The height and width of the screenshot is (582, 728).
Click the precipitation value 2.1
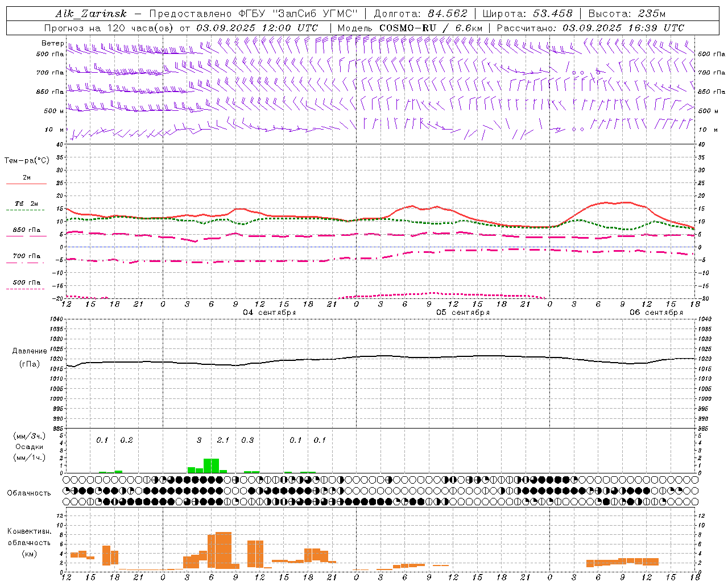(223, 440)
